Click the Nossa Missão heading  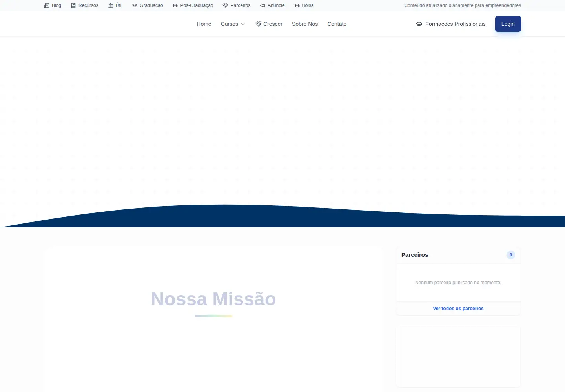point(213,299)
